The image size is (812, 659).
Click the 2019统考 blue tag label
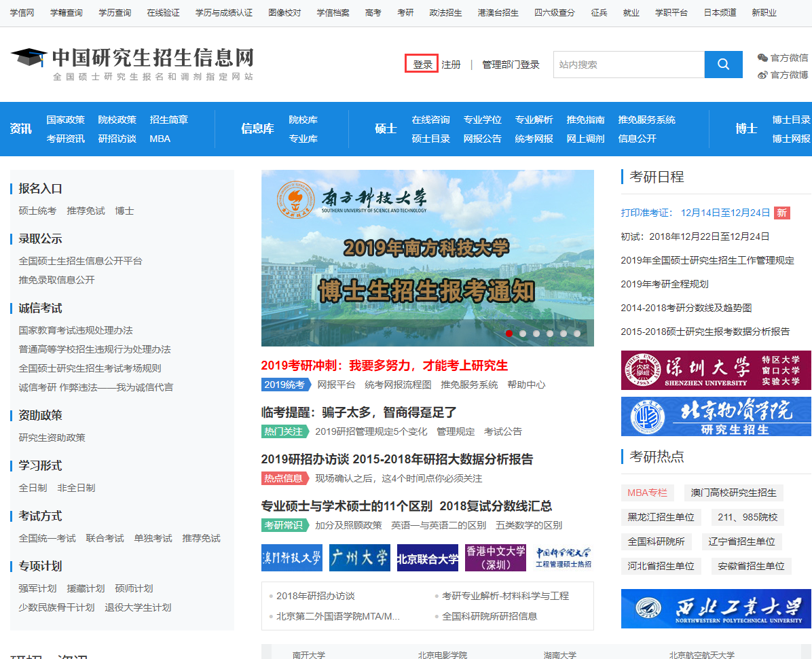(284, 385)
